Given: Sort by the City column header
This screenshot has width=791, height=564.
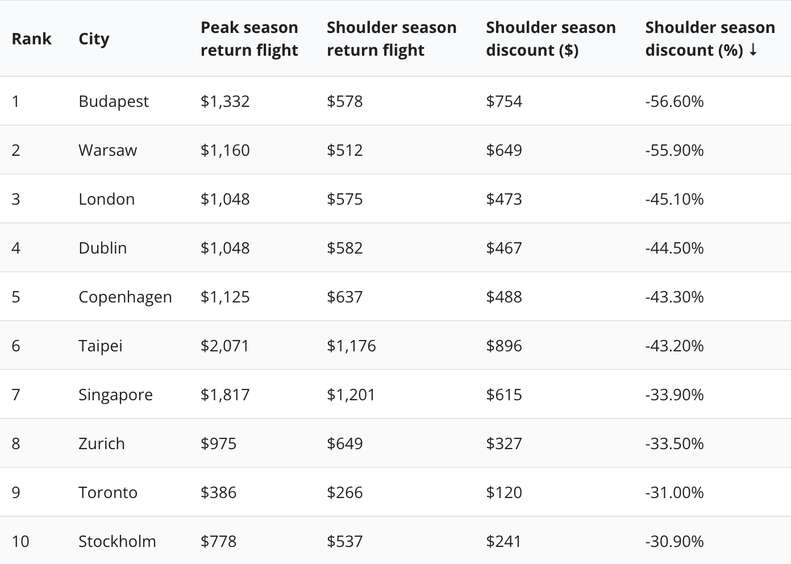Looking at the screenshot, I should (94, 39).
